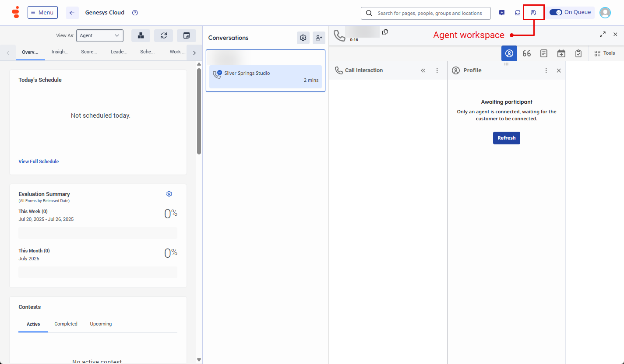Open the notes panel icon
Viewport: 624px width, 364px height.
point(544,53)
